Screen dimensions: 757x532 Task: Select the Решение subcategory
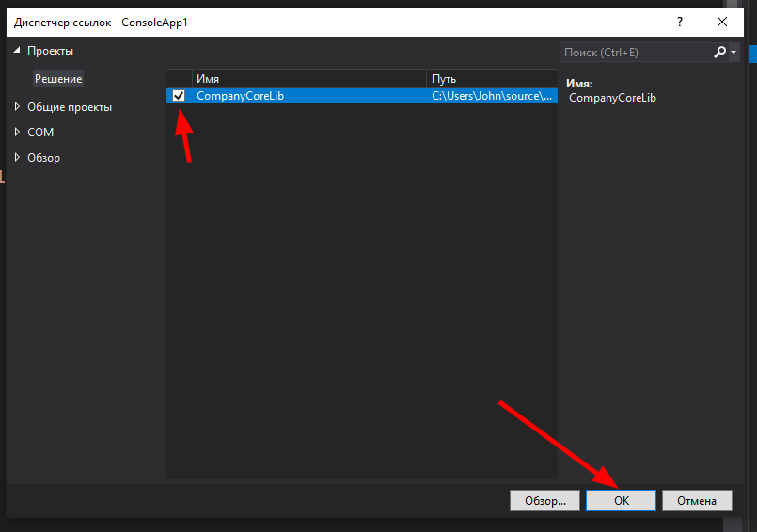pos(58,79)
